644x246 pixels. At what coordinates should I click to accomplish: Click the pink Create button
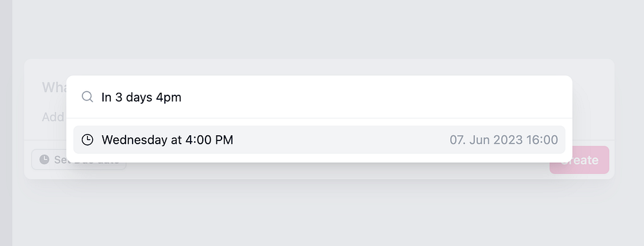pos(579,160)
